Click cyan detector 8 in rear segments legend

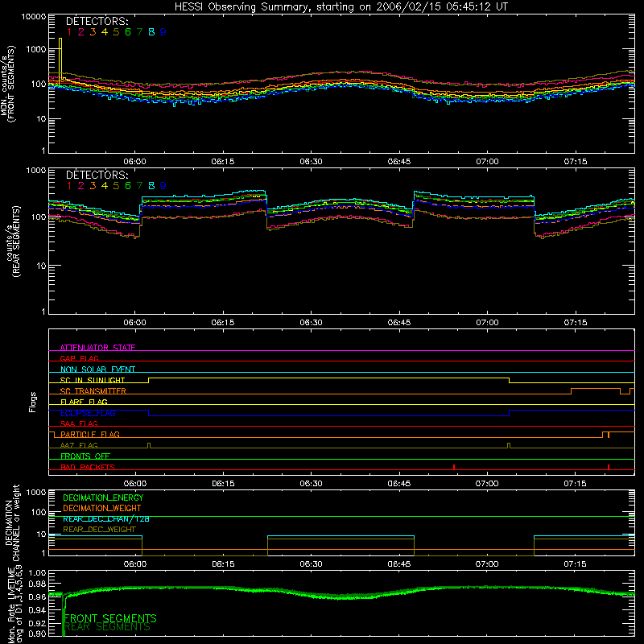pos(151,186)
